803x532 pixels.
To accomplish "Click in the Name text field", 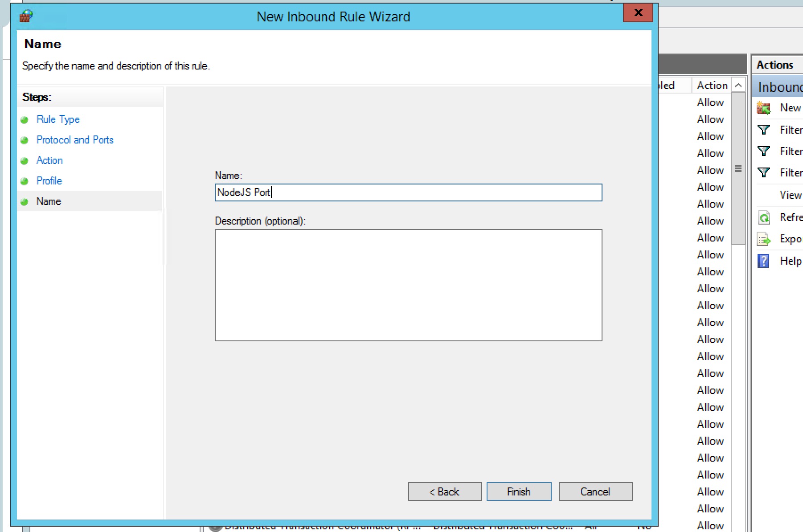I will [408, 192].
